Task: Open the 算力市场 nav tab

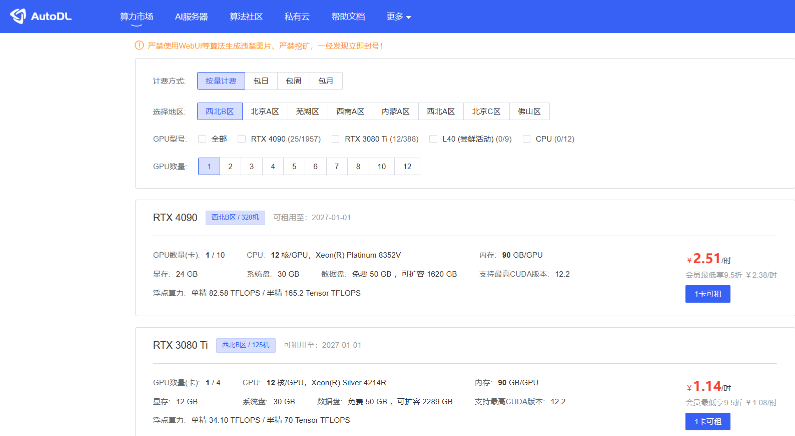Action: [136, 17]
